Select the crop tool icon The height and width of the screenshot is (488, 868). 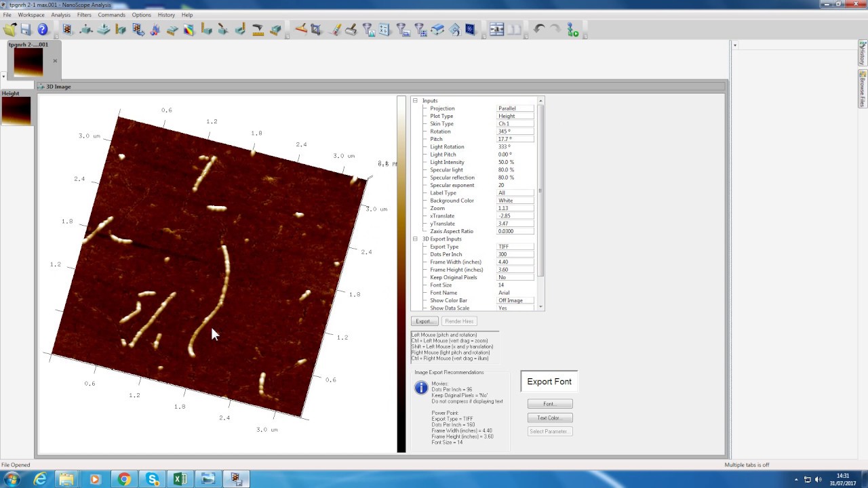[x=316, y=29]
